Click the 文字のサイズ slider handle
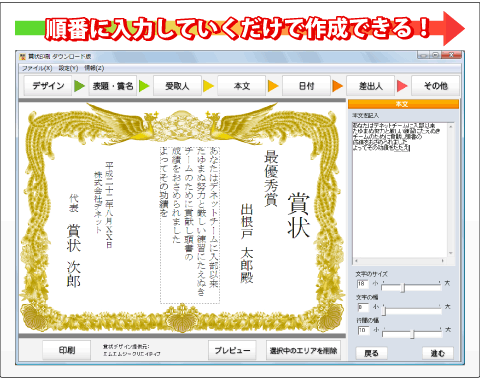This screenshot has height=380, width=480. (x=403, y=288)
